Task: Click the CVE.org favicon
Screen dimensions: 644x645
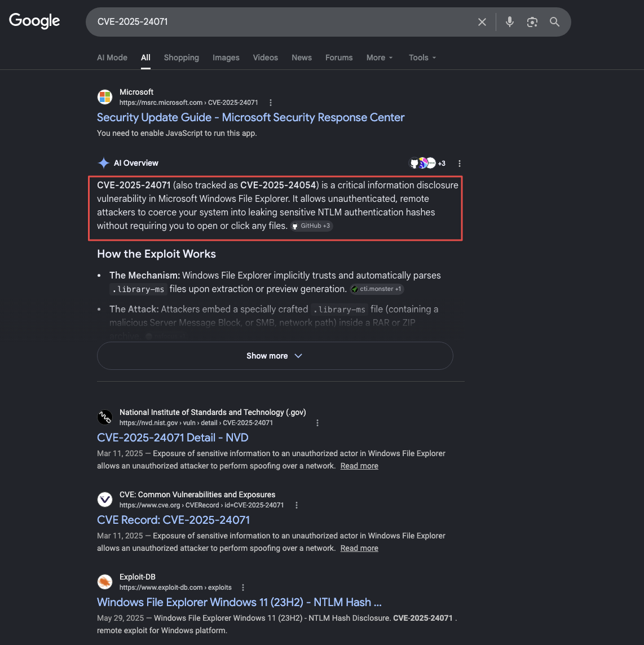Action: 105,500
